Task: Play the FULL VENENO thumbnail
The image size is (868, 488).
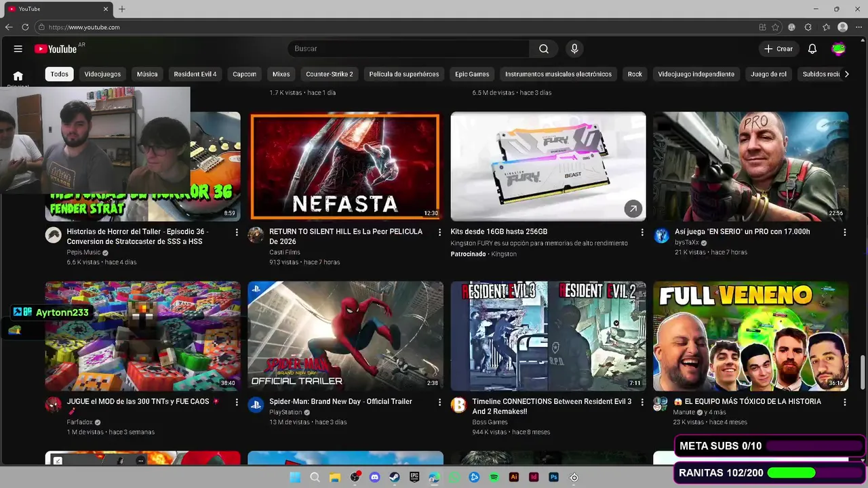Action: pos(751,336)
